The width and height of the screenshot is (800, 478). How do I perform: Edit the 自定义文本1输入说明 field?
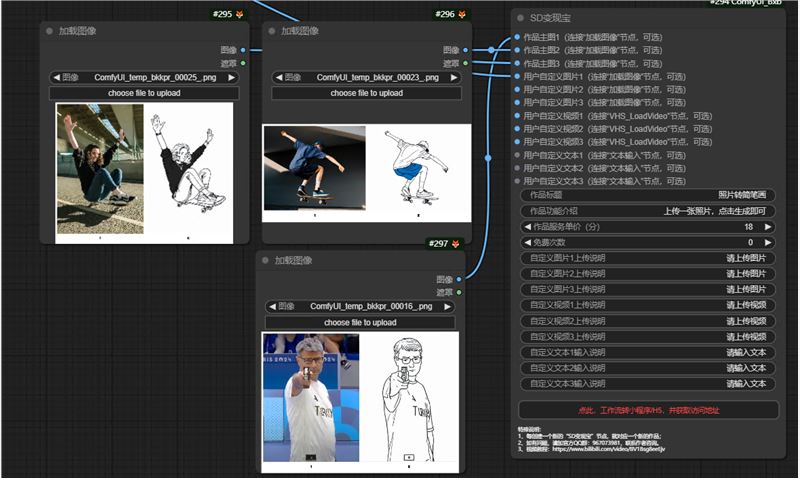pos(648,353)
